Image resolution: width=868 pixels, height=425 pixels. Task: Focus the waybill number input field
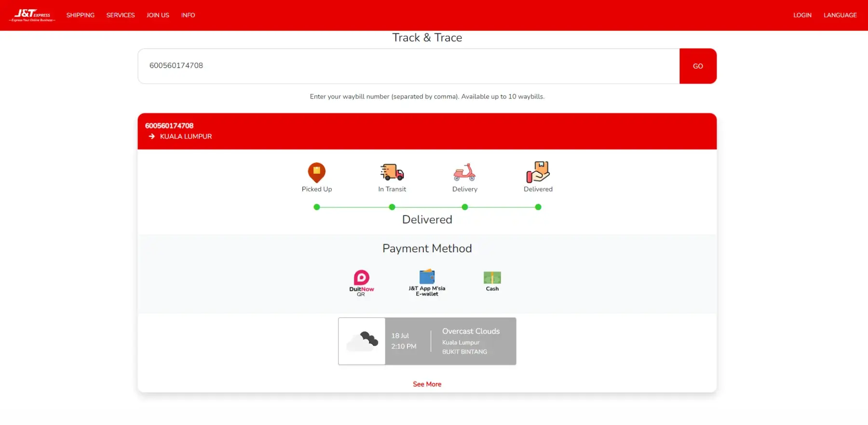[x=408, y=66]
